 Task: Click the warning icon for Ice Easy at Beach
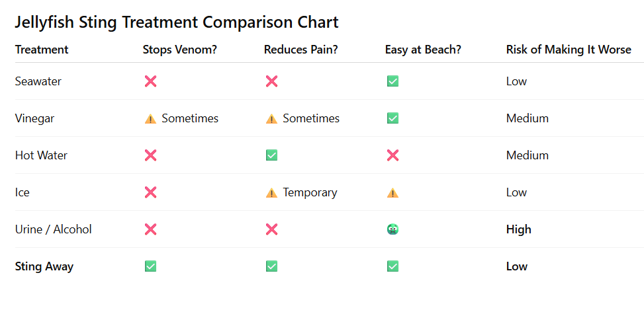(x=392, y=192)
